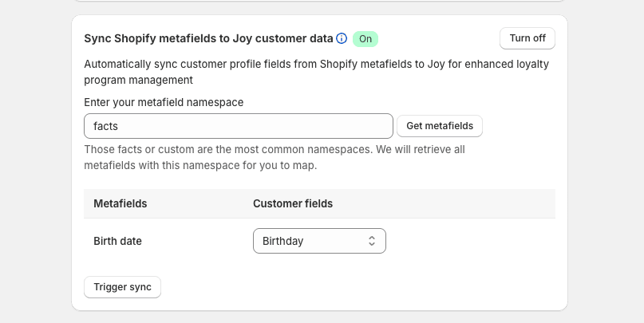Click the Get metafields button

click(440, 126)
